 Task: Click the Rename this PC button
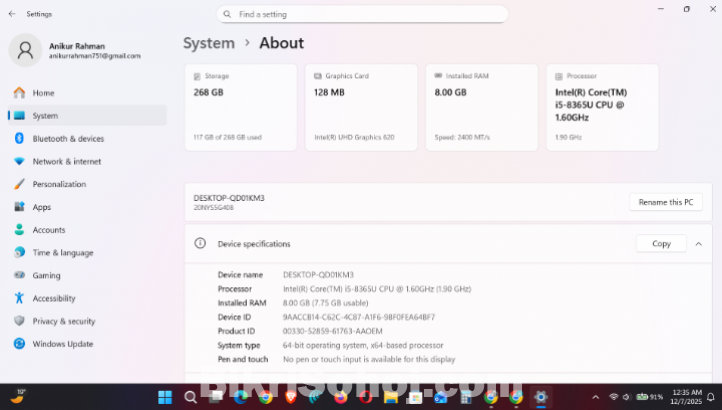coord(665,202)
